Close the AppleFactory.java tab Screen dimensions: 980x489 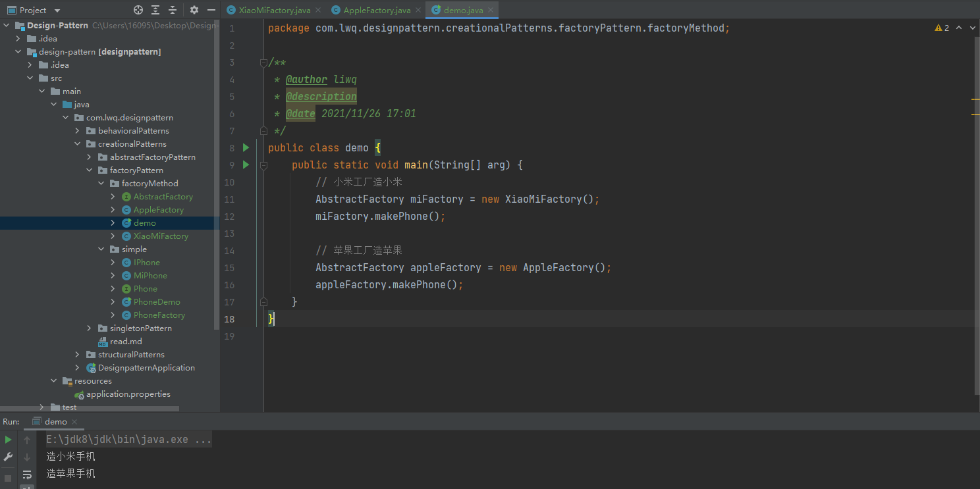418,10
